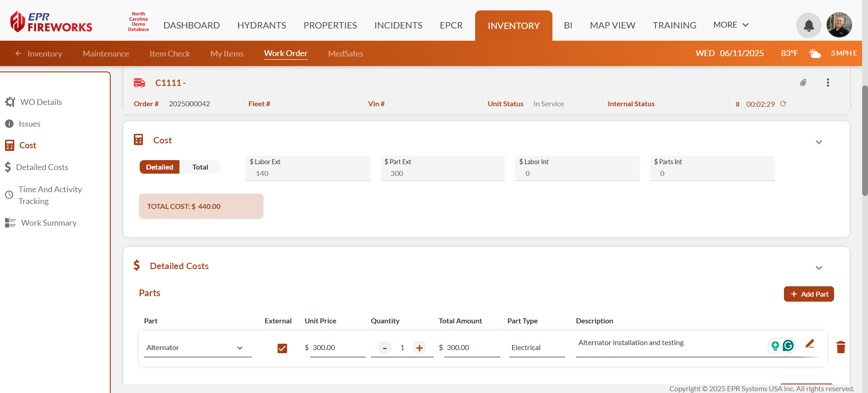Edit the part description with pencil icon

click(x=810, y=344)
